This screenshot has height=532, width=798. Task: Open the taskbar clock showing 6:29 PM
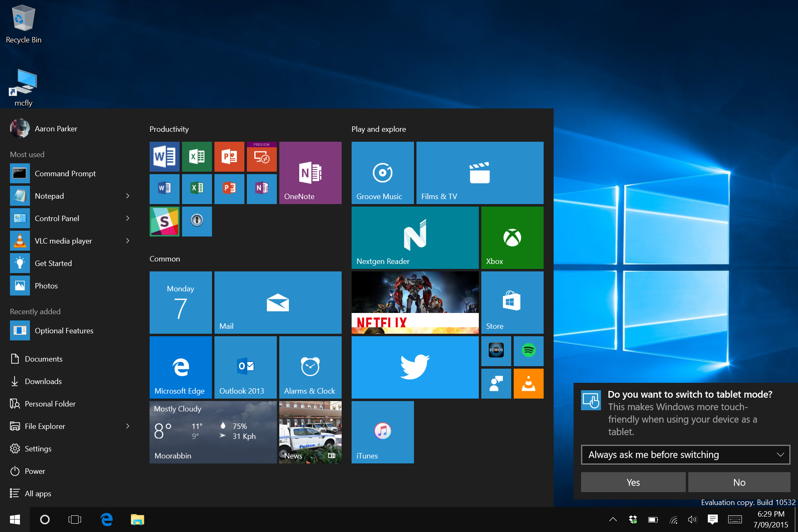[x=771, y=520]
